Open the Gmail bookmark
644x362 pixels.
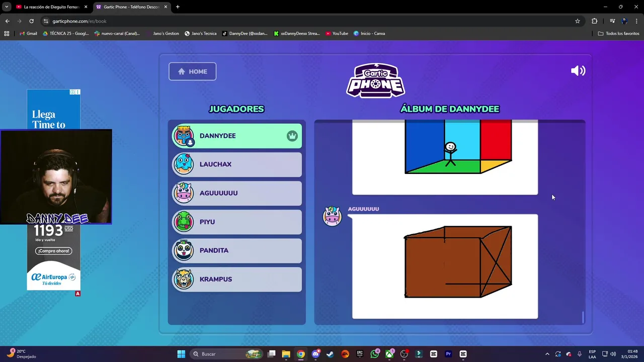[28, 34]
